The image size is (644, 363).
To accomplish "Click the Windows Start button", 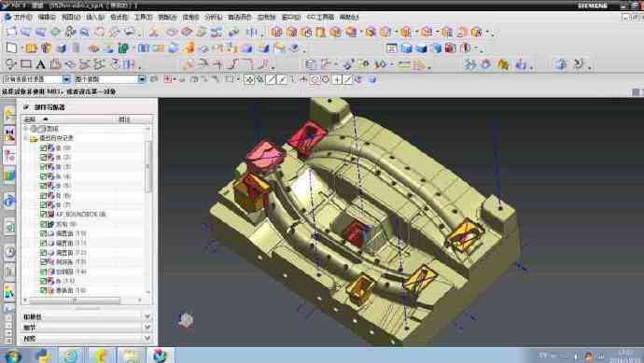I will click(x=12, y=356).
